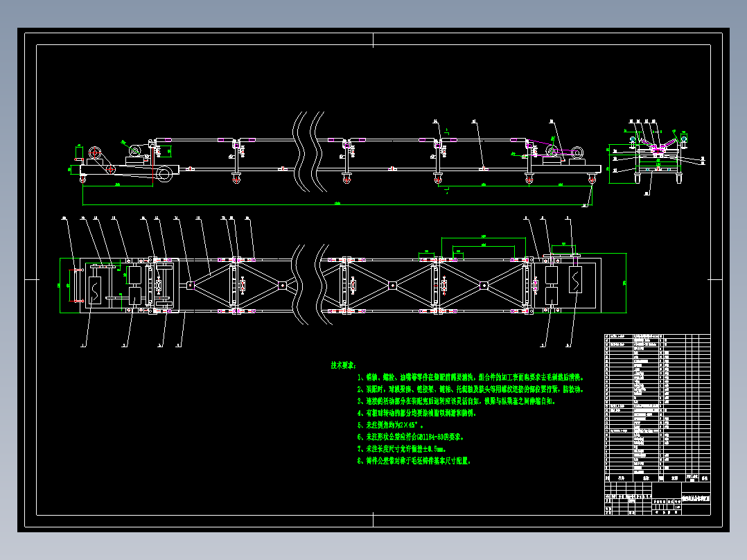
Task: Select the large drum under the elevation's left frame
Action: [x=164, y=173]
